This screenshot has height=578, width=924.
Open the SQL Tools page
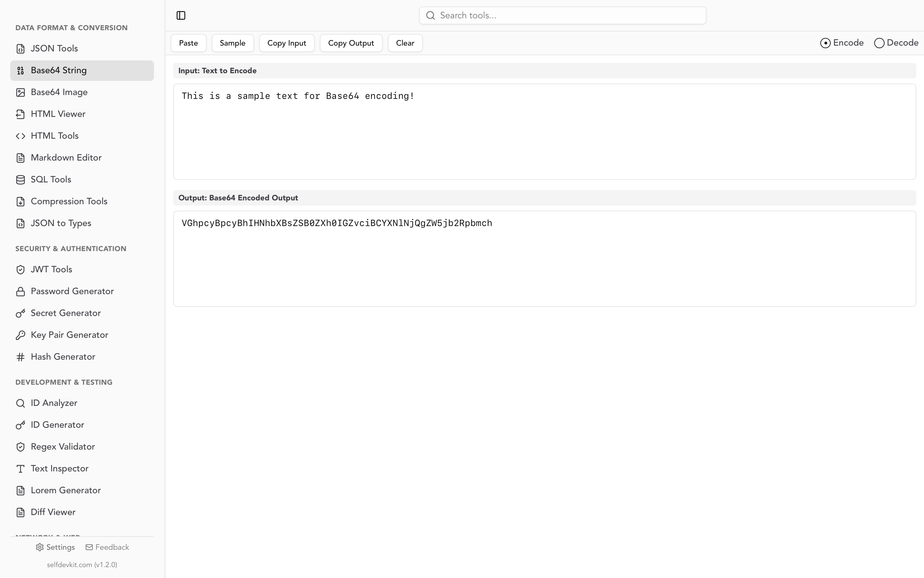(82, 179)
